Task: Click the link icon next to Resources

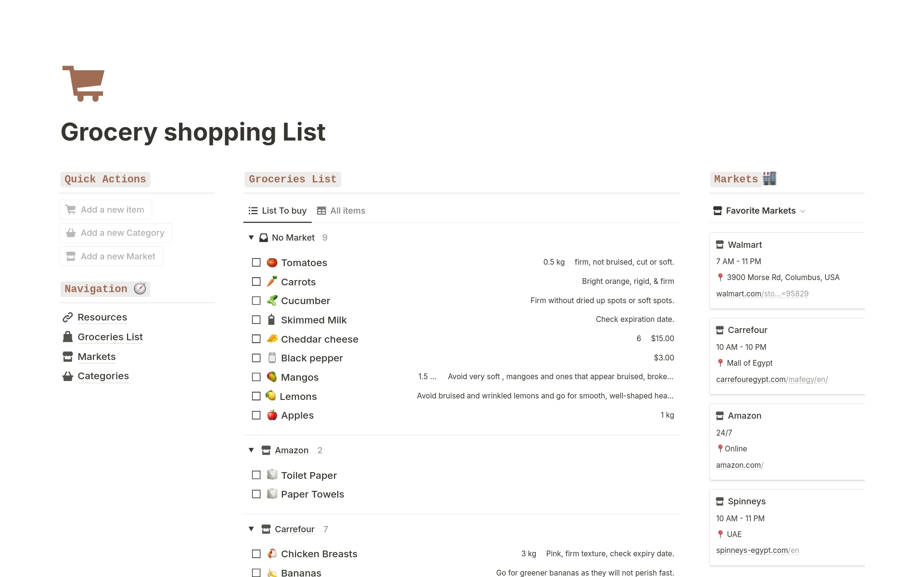Action: click(67, 317)
